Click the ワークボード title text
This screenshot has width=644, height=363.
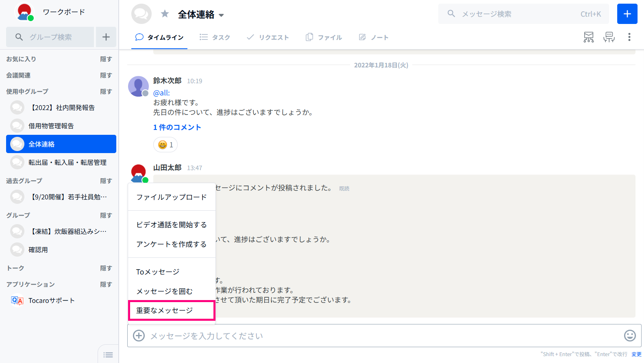click(64, 12)
